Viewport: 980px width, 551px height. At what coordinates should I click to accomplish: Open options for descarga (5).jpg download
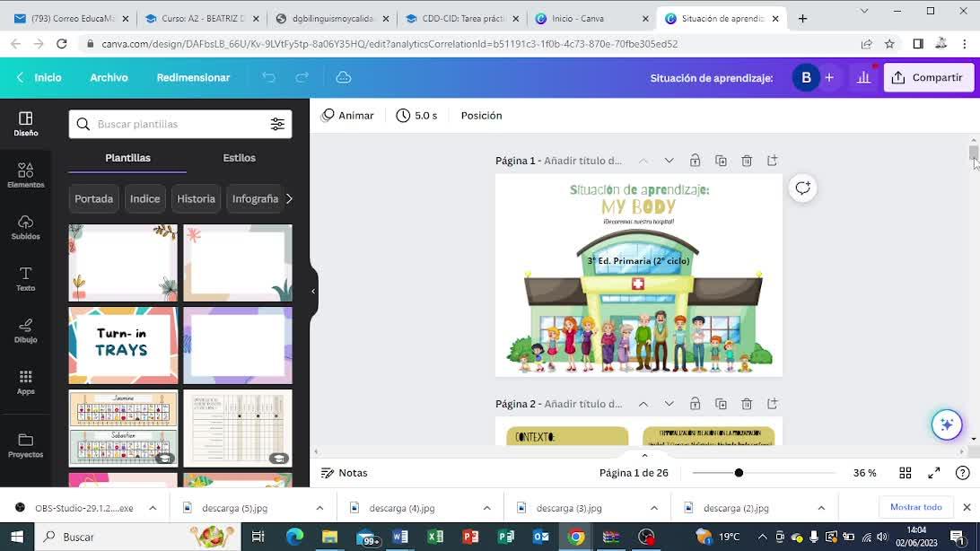click(319, 508)
